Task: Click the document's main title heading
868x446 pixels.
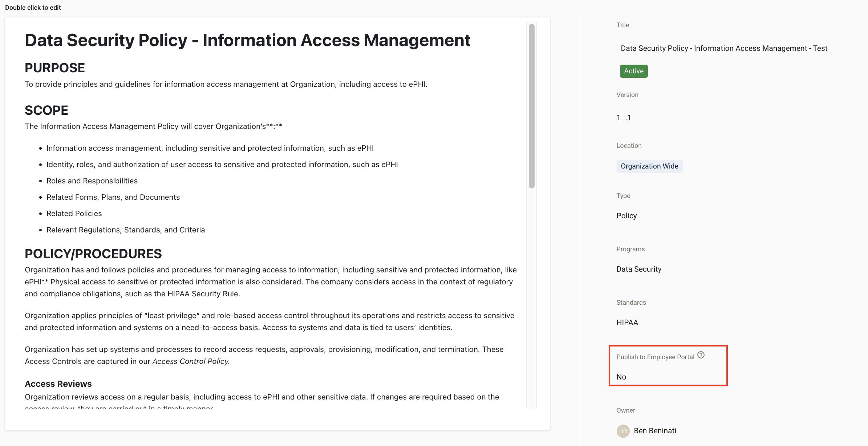Action: click(x=247, y=40)
